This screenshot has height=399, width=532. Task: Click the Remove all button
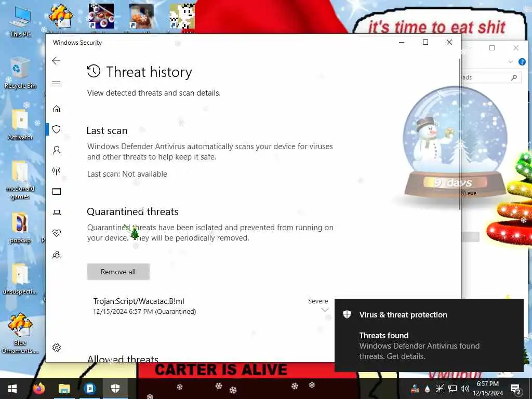(x=118, y=272)
